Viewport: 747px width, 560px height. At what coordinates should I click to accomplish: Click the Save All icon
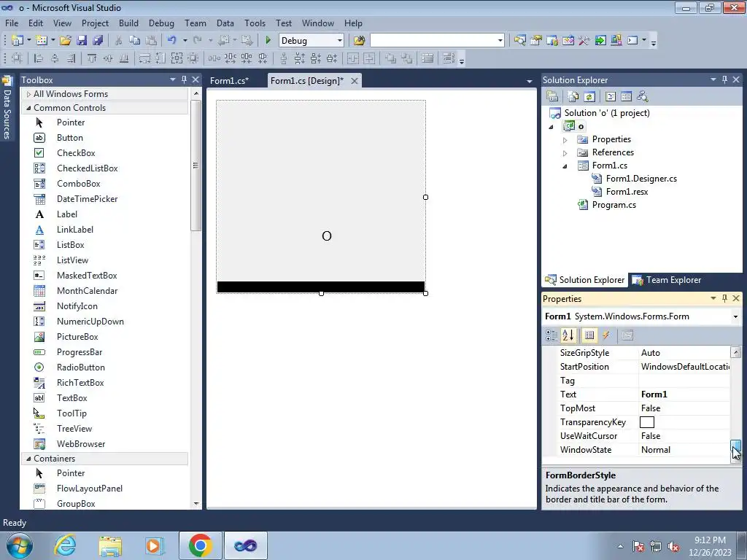coord(98,41)
